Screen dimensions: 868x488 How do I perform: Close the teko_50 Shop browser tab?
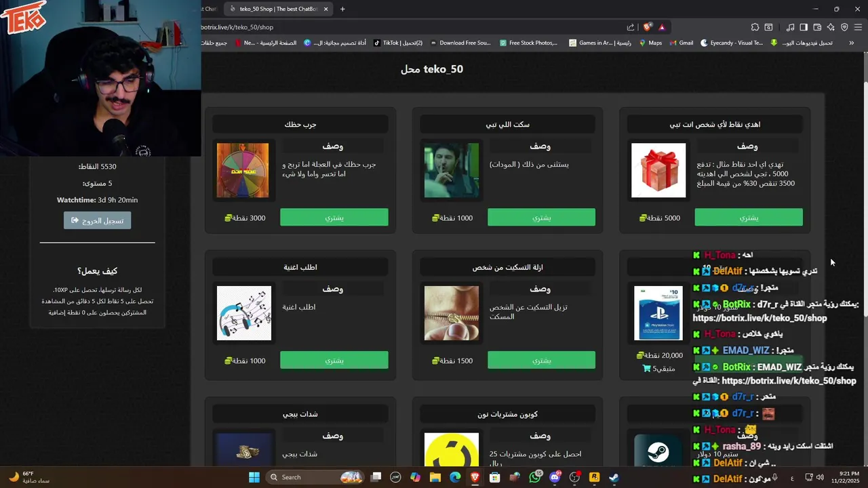click(325, 9)
